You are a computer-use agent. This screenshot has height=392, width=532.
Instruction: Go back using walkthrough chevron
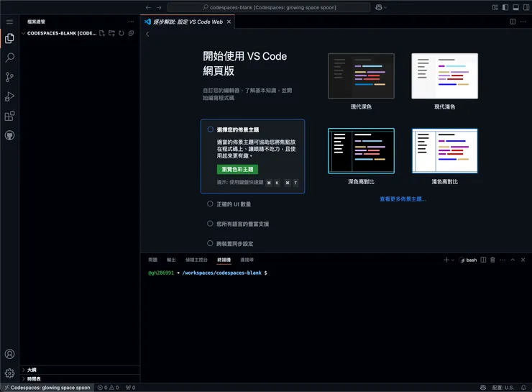tap(147, 34)
